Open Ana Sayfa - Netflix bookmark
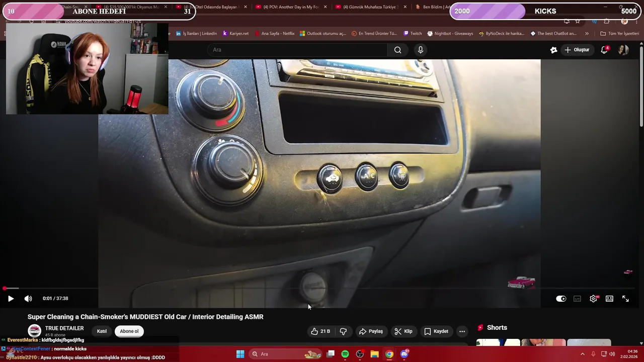 click(x=274, y=34)
